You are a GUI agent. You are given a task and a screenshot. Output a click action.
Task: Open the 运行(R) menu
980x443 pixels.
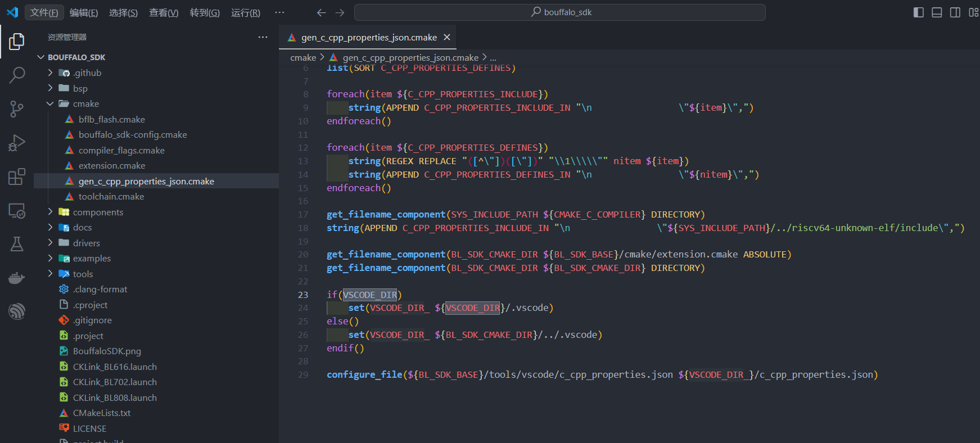click(246, 12)
